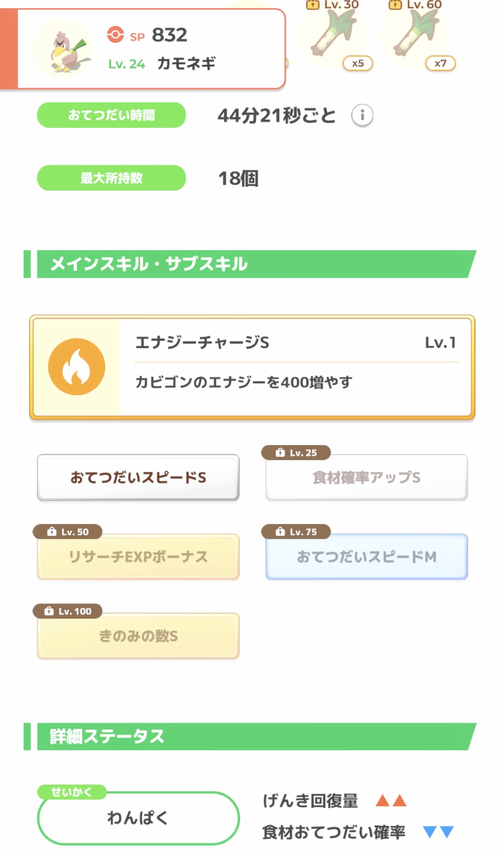Tap the Poké Ball SP icon
Image resolution: width=504 pixels, height=852 pixels.
(115, 34)
